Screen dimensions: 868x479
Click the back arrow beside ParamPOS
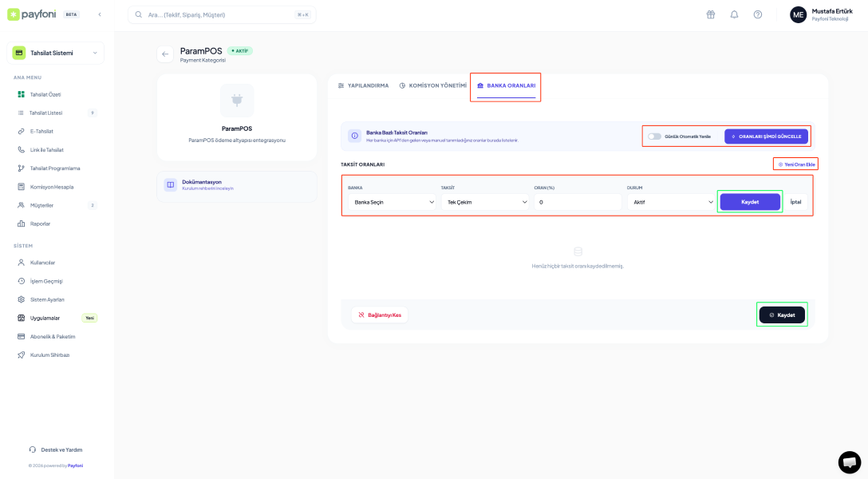coord(165,54)
